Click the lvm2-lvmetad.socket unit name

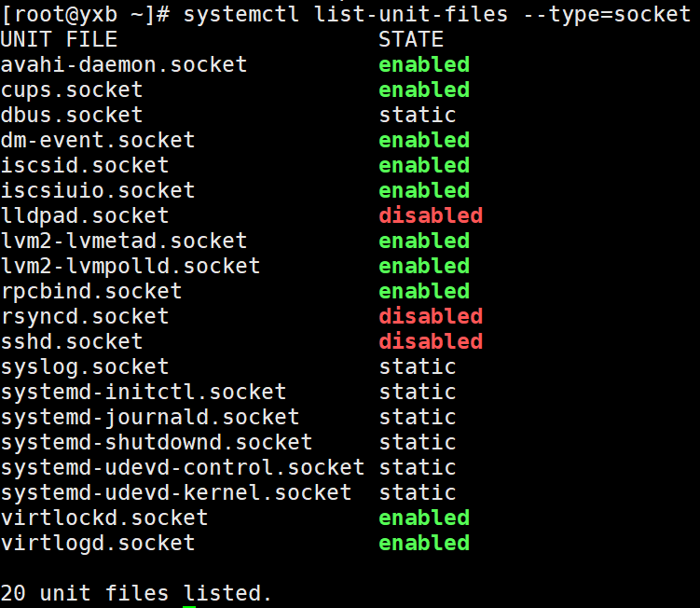click(124, 241)
